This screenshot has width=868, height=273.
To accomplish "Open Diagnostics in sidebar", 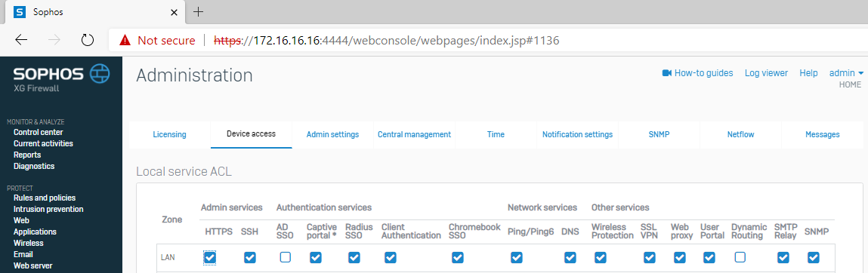I will (34, 166).
